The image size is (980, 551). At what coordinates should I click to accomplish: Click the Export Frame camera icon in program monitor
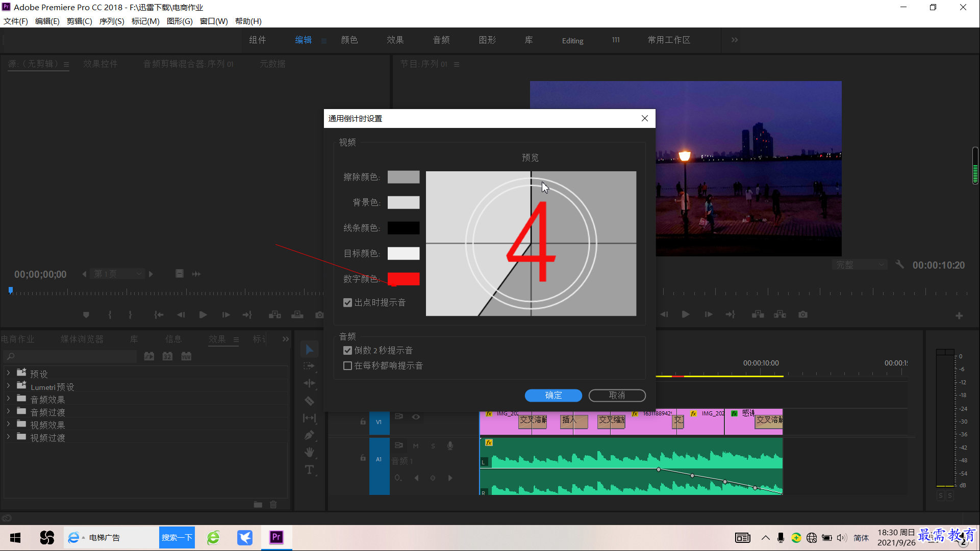[x=803, y=314]
